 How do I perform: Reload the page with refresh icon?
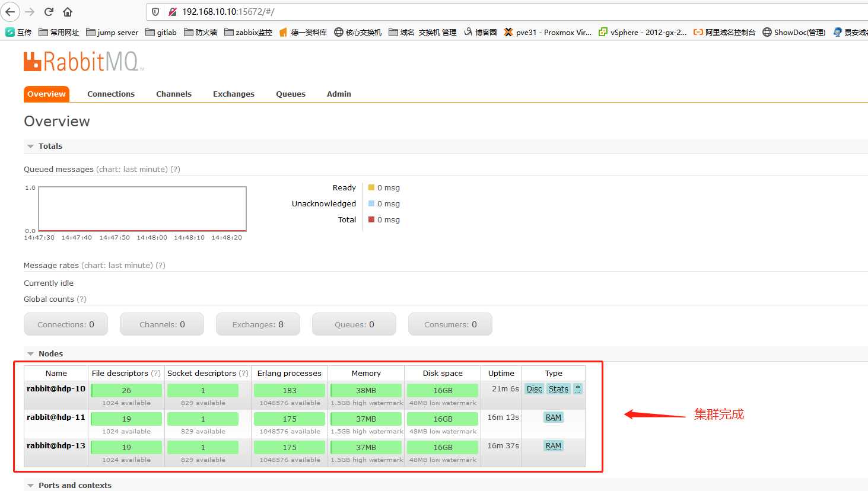click(x=49, y=12)
